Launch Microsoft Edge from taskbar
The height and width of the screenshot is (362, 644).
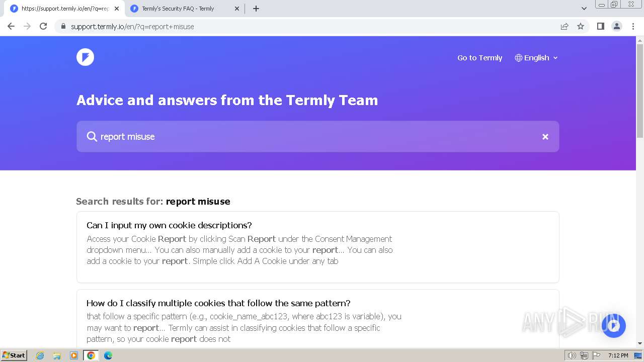click(x=108, y=355)
